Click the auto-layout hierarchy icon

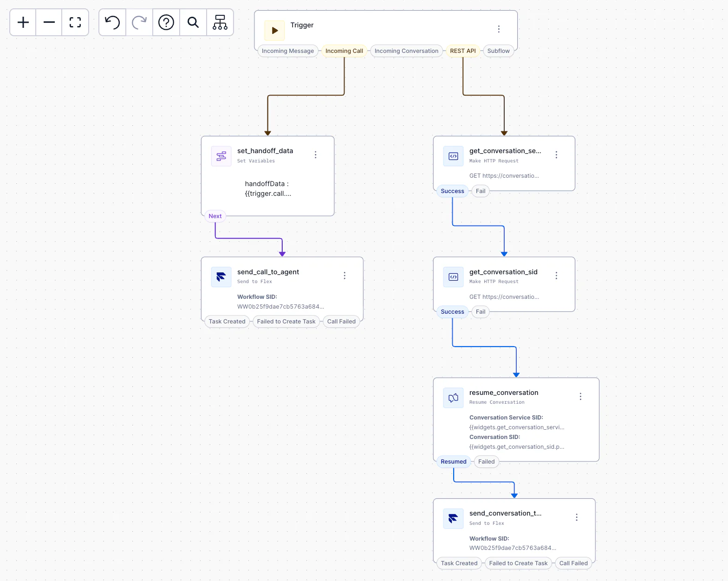coord(220,22)
